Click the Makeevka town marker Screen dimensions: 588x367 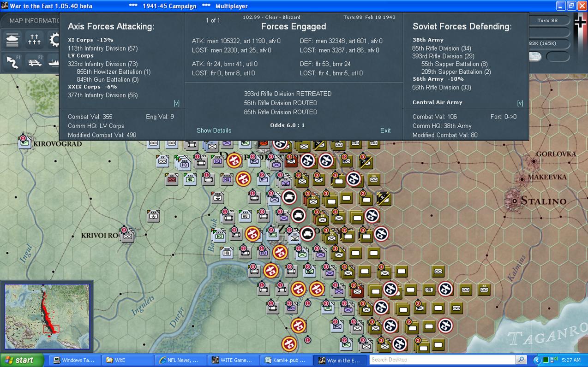click(x=522, y=179)
